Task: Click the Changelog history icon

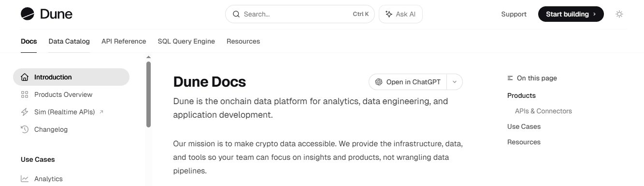Action: [25, 129]
